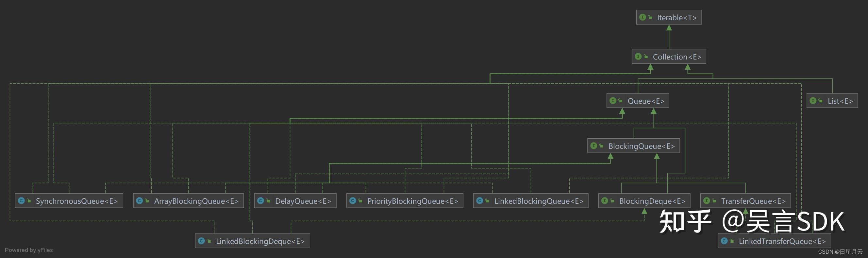Image resolution: width=868 pixels, height=258 pixels.
Task: Click the SynchronousQueue<E> class label
Action: point(77,201)
